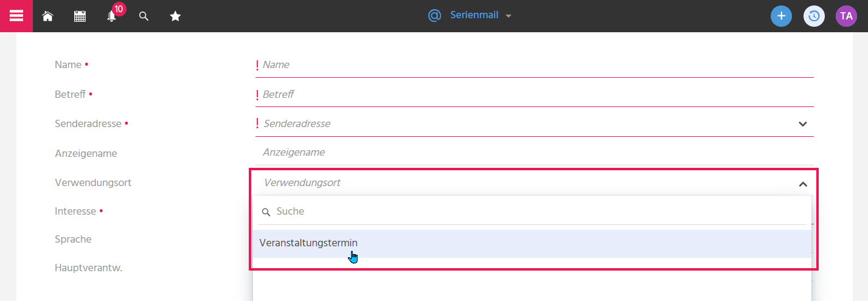Click into the Betreff input field
This screenshot has height=301, width=868.
[x=535, y=94]
